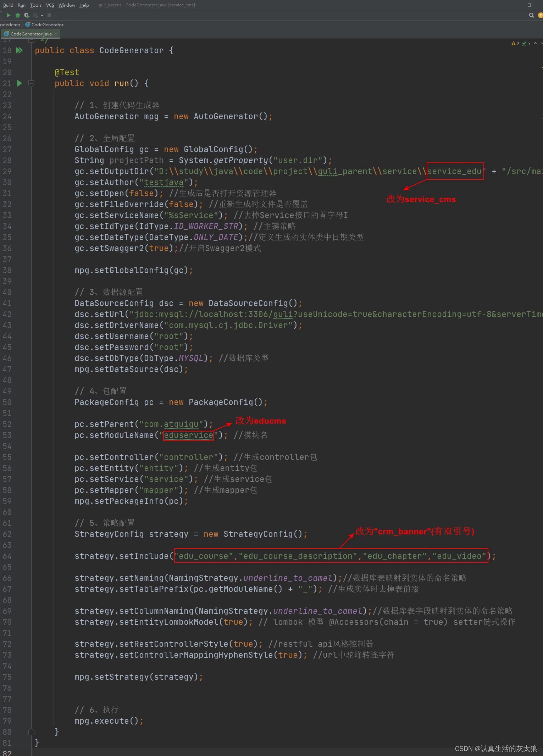Click line number 29 in the gutter
The height and width of the screenshot is (756, 543).
(7, 171)
